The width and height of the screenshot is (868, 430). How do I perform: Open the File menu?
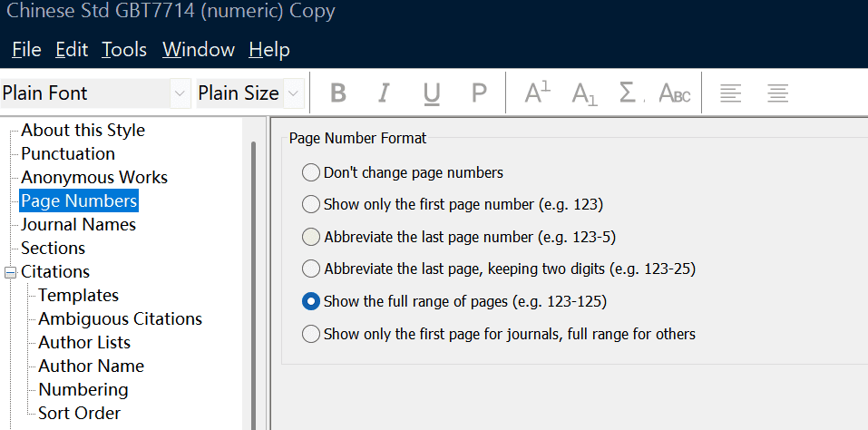tap(26, 49)
